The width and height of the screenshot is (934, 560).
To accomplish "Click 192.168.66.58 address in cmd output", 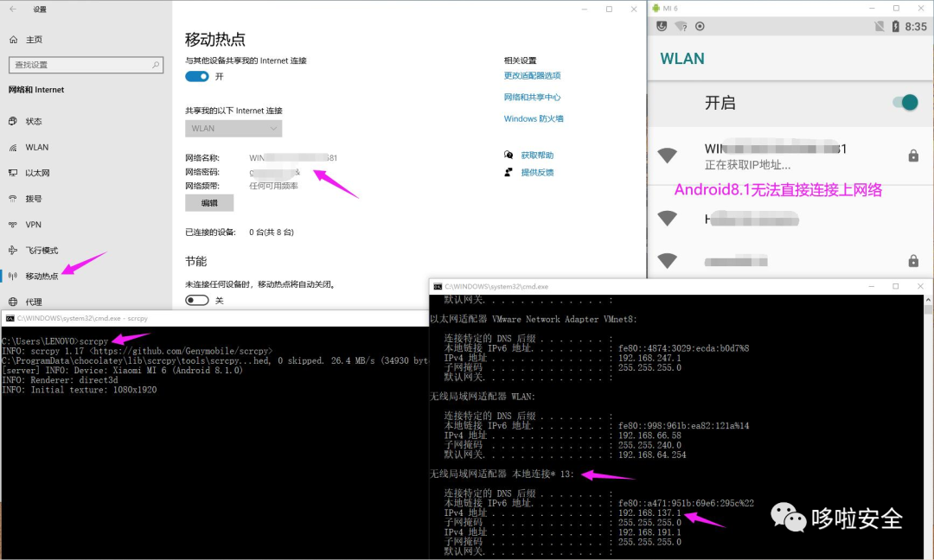I will click(649, 436).
